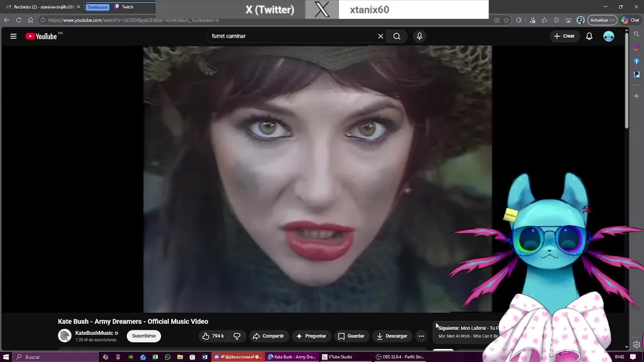The height and width of the screenshot is (362, 644).
Task: Open YouTube notifications bell
Action: pyautogui.click(x=589, y=36)
